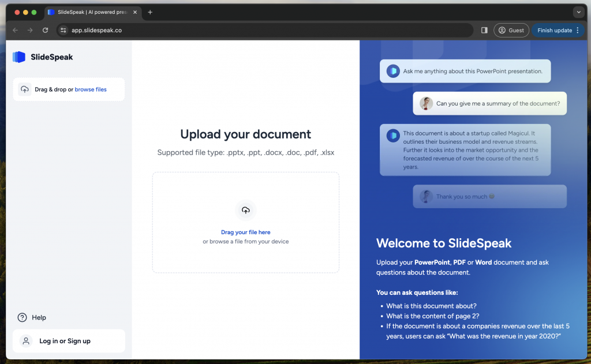
Task: Click the avatar beside 'Thank you so much'
Action: tap(426, 196)
